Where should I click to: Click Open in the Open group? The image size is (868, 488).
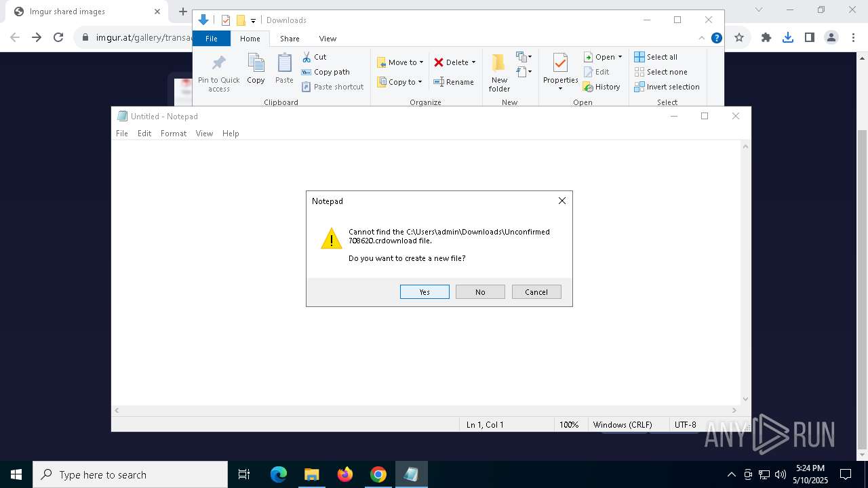(x=599, y=57)
